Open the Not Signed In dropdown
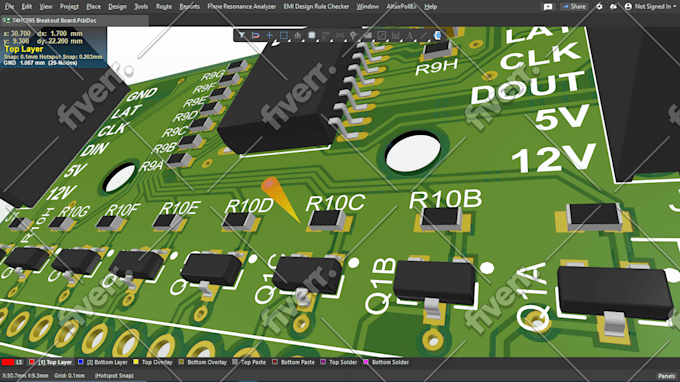This screenshot has width=680, height=382. tap(655, 7)
